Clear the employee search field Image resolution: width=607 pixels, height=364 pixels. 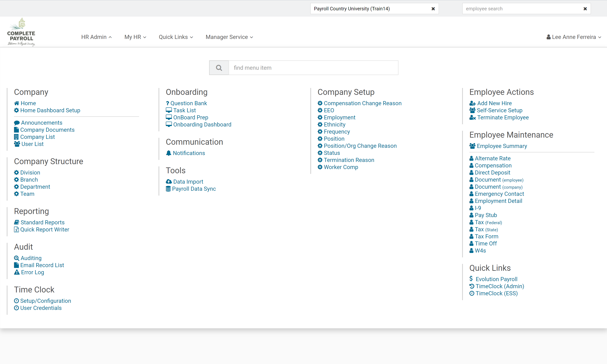(x=585, y=9)
